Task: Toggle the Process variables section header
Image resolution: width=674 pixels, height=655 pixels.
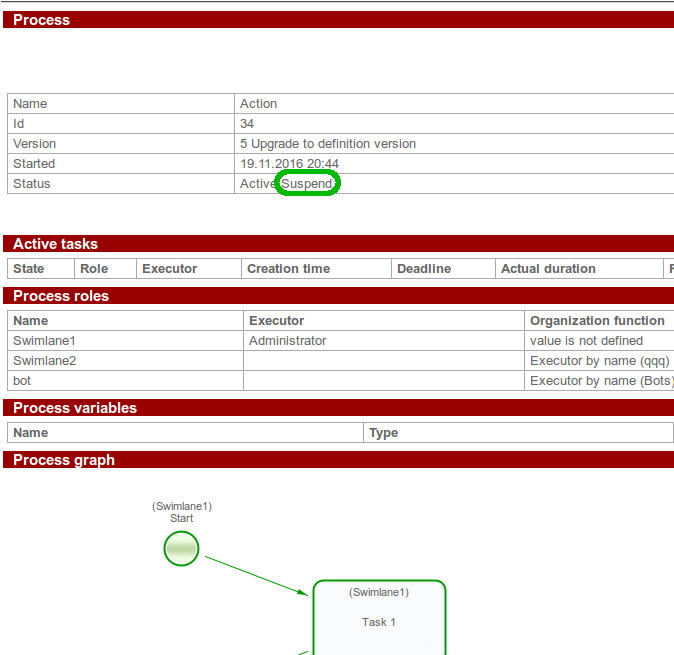Action: coord(75,408)
